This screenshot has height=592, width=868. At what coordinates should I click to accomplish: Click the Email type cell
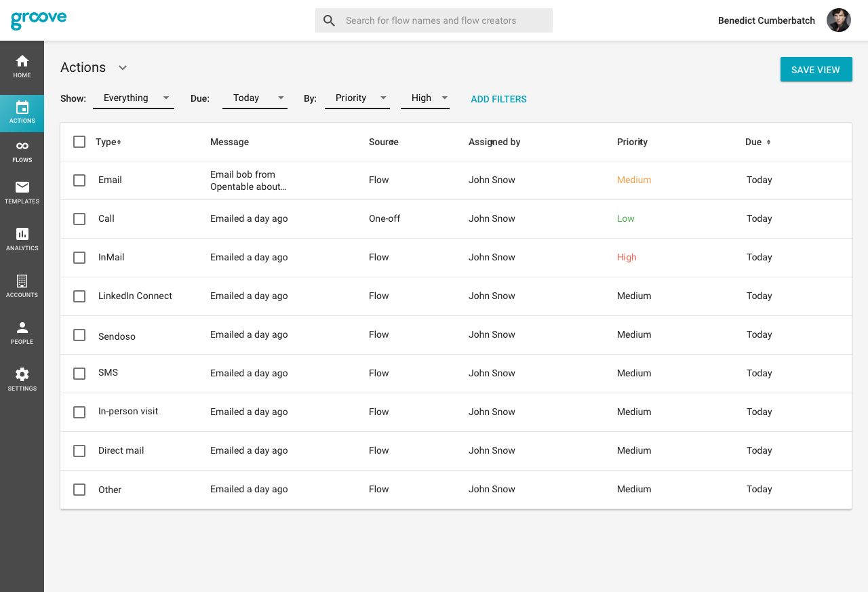click(x=110, y=180)
